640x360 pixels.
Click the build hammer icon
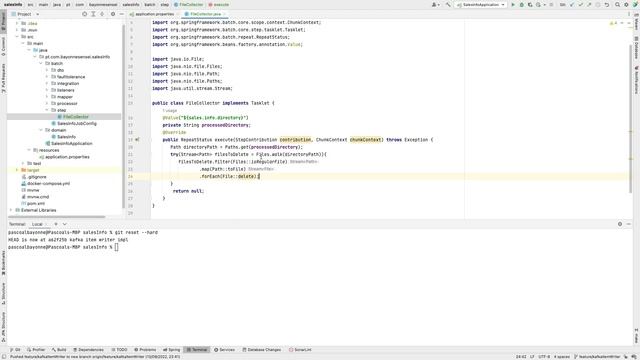pos(448,4)
